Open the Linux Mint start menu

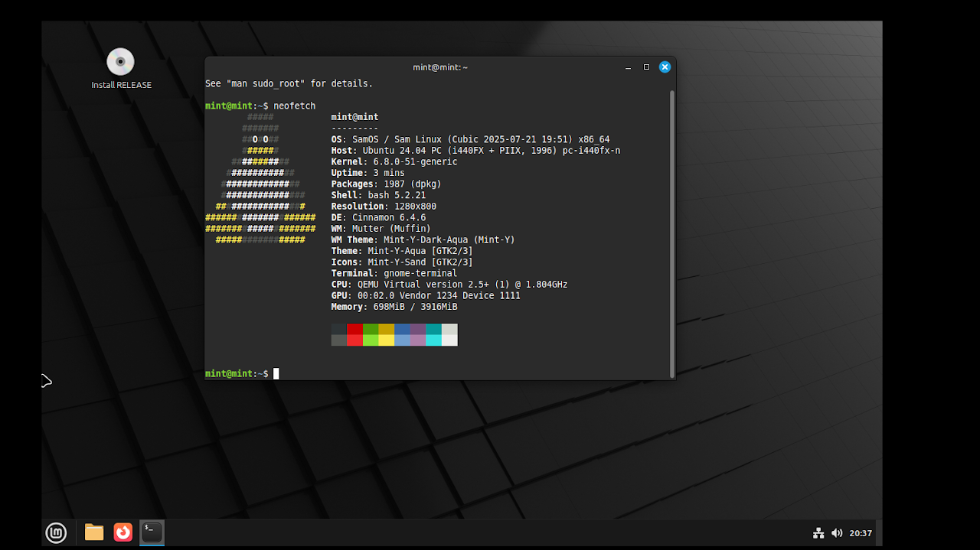click(x=56, y=532)
